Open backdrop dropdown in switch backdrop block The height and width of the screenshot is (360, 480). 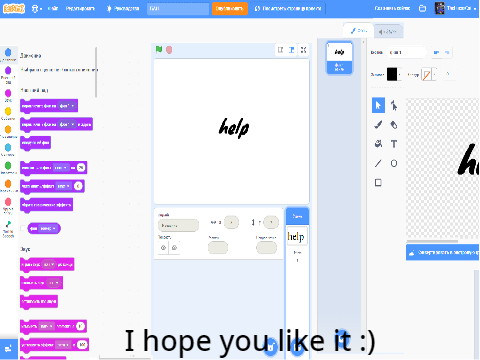tap(68, 106)
